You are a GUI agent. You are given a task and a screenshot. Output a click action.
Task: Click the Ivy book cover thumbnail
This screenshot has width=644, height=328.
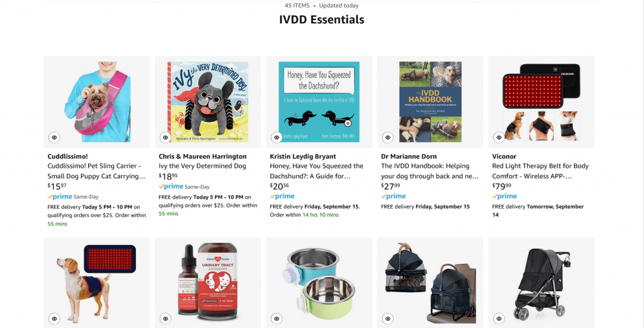tap(208, 102)
